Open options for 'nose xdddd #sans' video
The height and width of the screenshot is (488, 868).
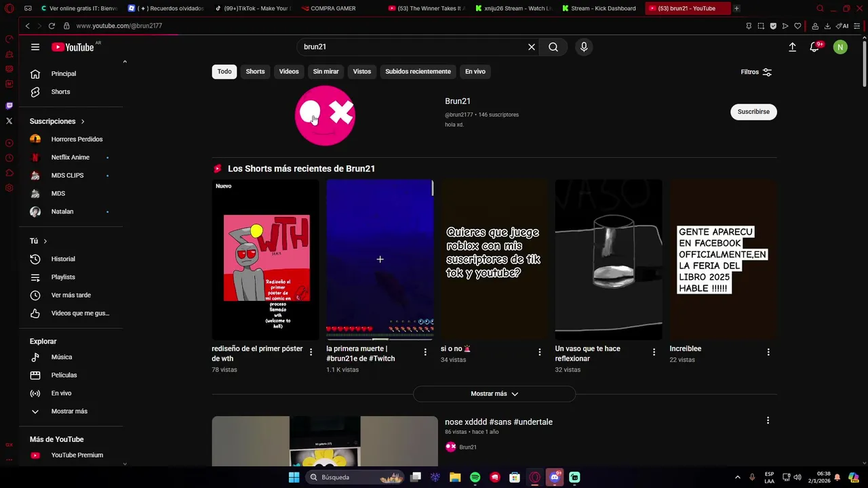pos(768,420)
